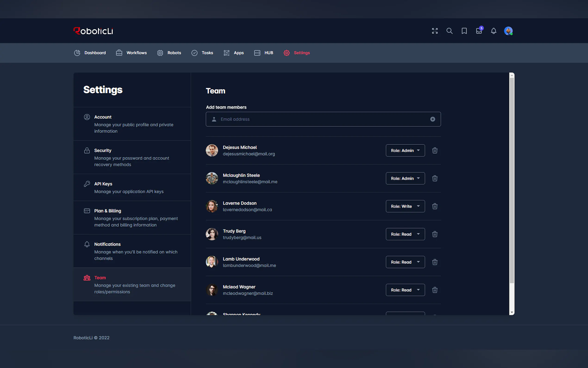Open the search magnifier icon
Image resolution: width=588 pixels, height=368 pixels.
pyautogui.click(x=449, y=31)
